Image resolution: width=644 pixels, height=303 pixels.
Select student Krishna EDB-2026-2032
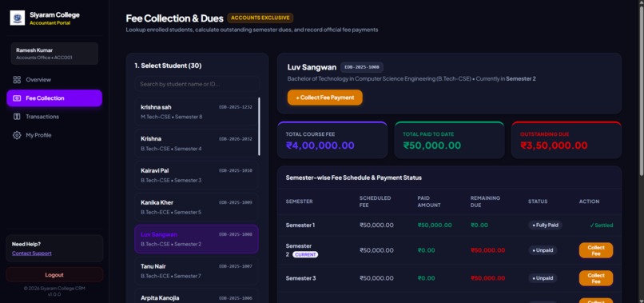pos(197,143)
